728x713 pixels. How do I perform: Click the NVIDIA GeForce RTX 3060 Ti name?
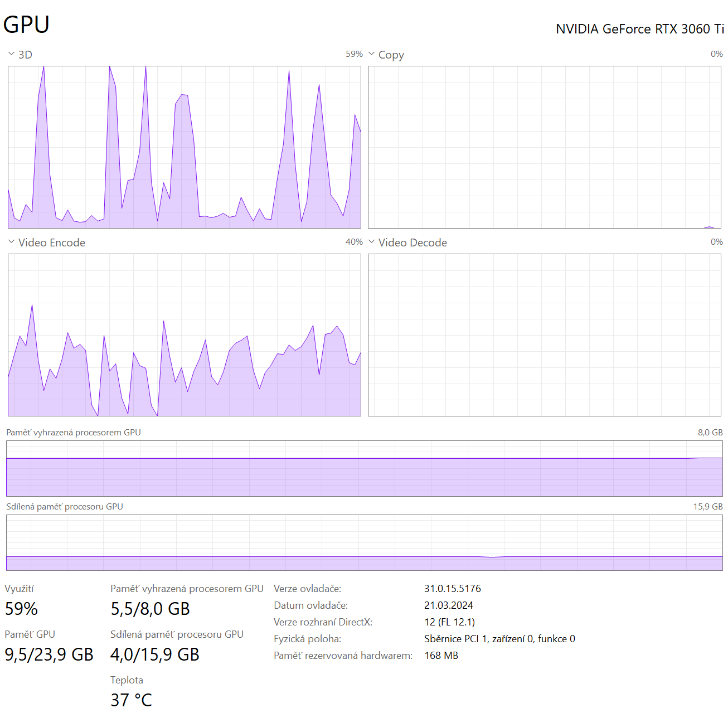click(x=639, y=29)
